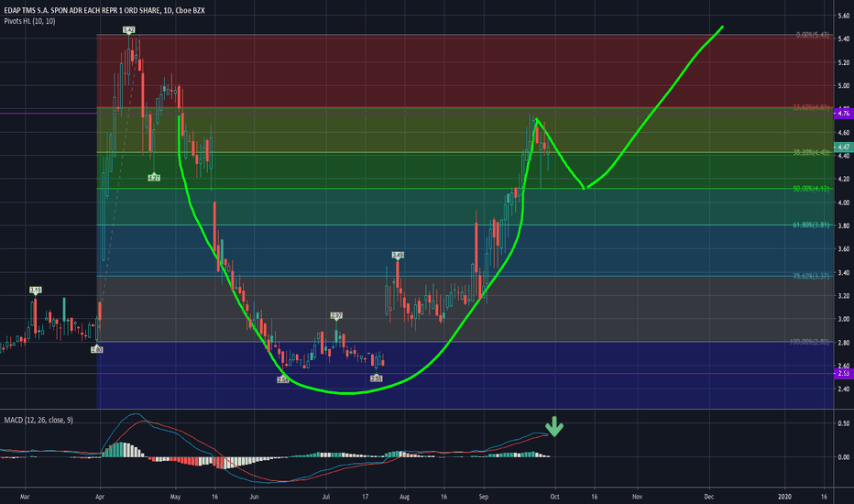Click 3.40 on the price axis

(844, 272)
